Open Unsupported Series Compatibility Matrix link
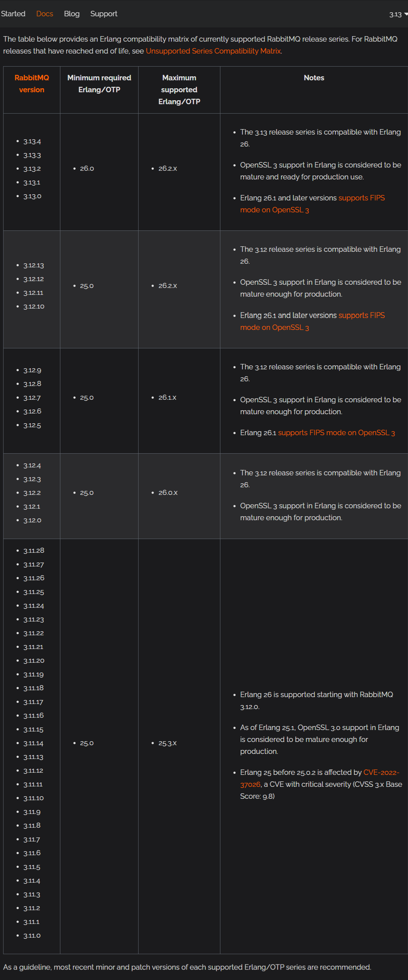Image resolution: width=408 pixels, height=980 pixels. coord(213,51)
